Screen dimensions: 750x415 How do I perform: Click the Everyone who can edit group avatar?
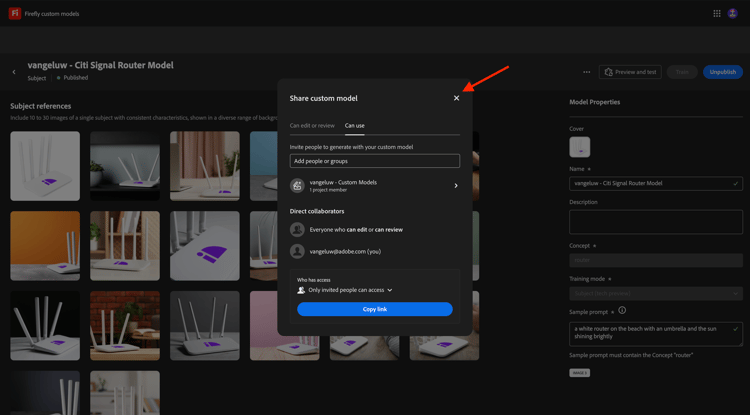[x=297, y=229]
